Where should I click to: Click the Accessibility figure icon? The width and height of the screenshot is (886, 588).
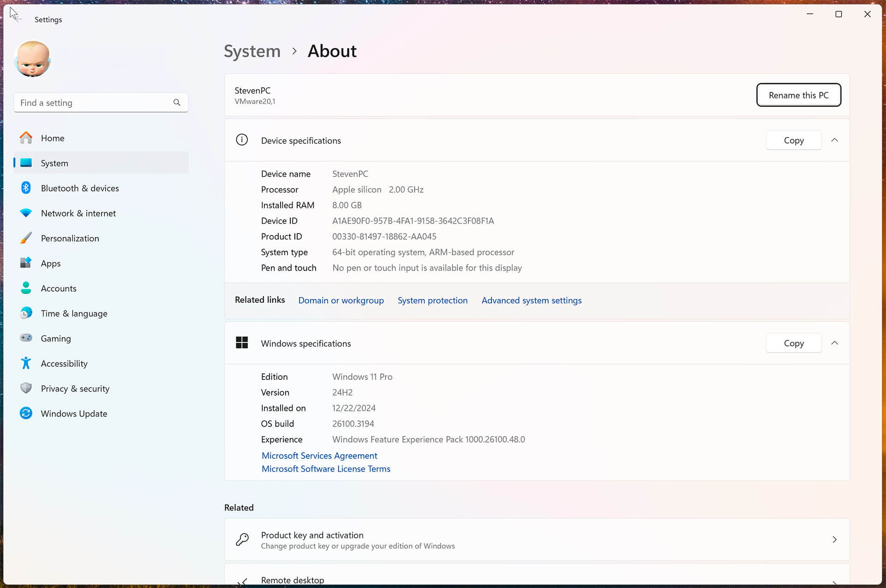pyautogui.click(x=26, y=363)
